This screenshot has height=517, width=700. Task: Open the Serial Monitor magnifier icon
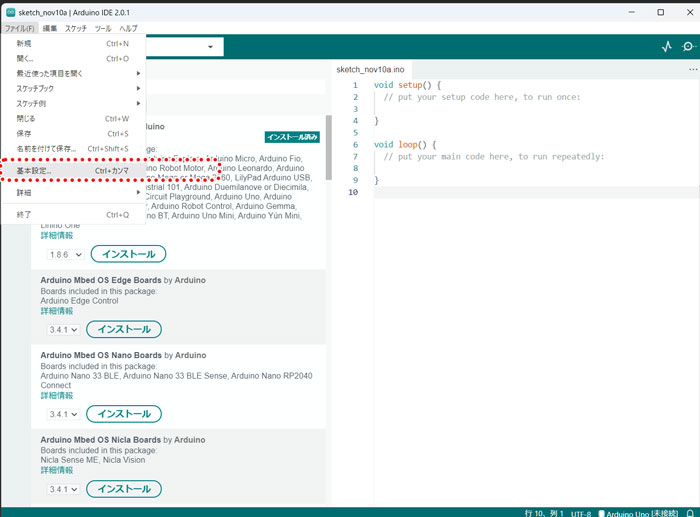[688, 46]
